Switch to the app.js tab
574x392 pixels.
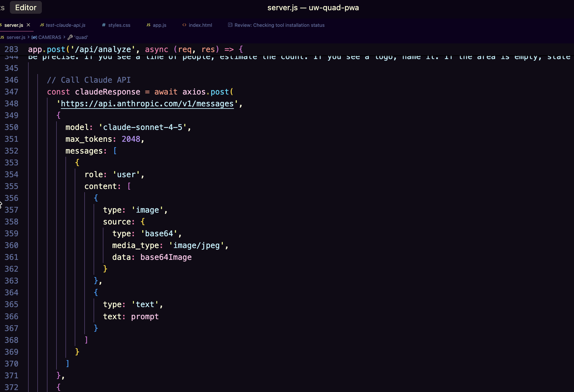pyautogui.click(x=156, y=25)
